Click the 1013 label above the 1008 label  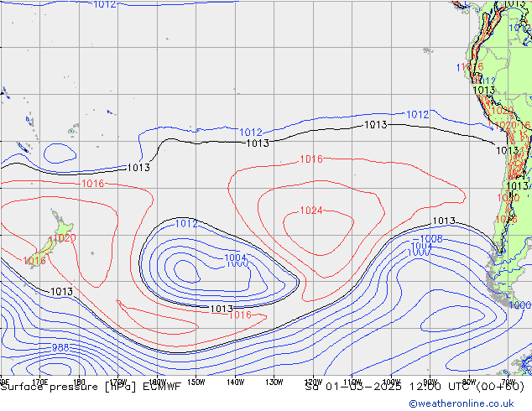(x=444, y=221)
